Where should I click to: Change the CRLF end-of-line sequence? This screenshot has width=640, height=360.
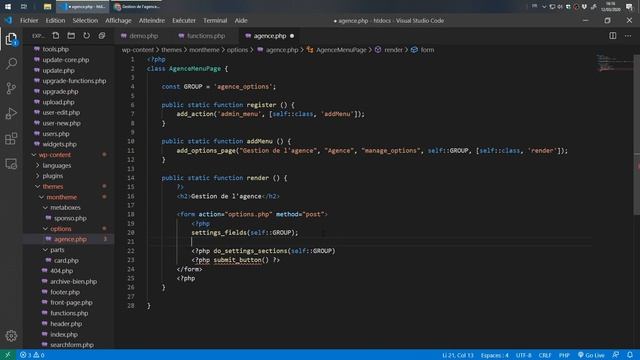pos(545,355)
